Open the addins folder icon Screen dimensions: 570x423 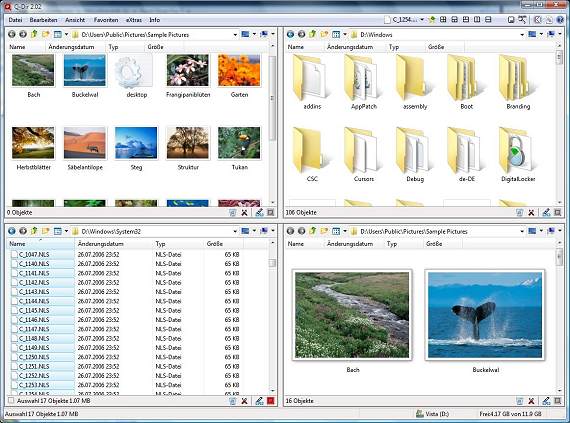pos(312,77)
